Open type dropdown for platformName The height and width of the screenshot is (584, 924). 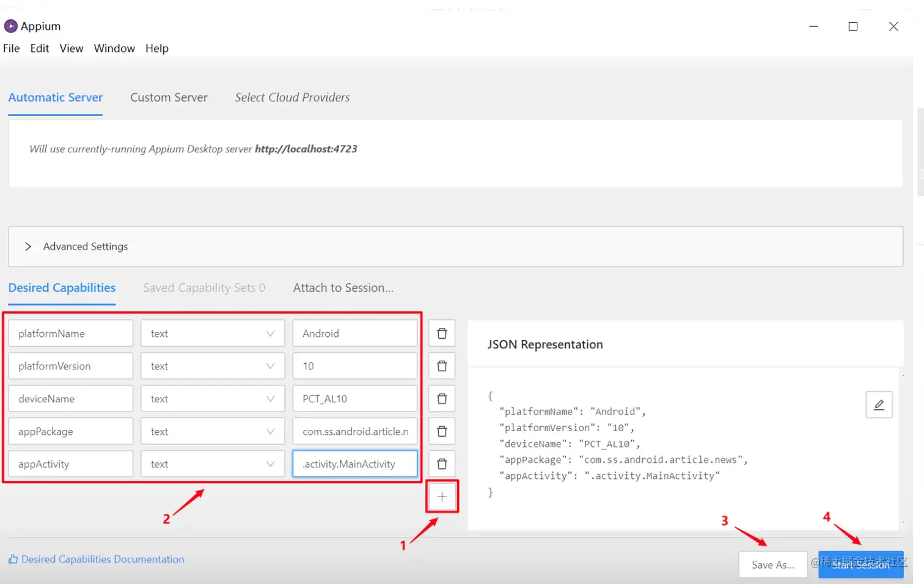pos(213,333)
